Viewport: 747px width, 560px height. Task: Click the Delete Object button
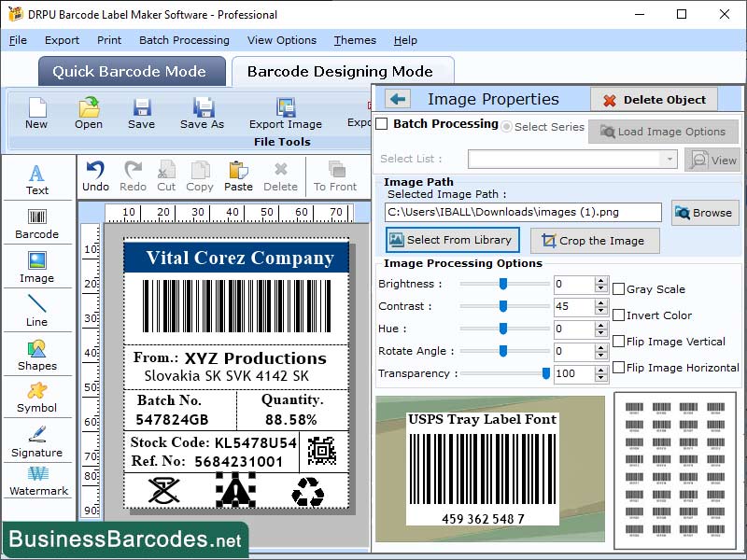[654, 100]
